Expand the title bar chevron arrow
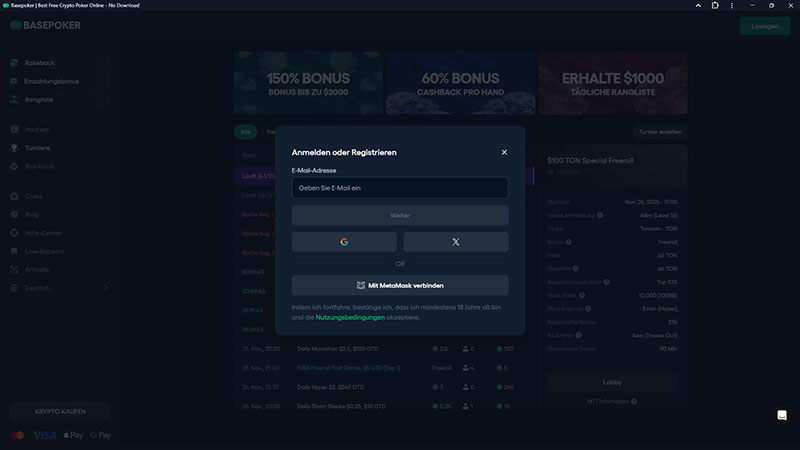Image resolution: width=800 pixels, height=450 pixels. point(699,5)
